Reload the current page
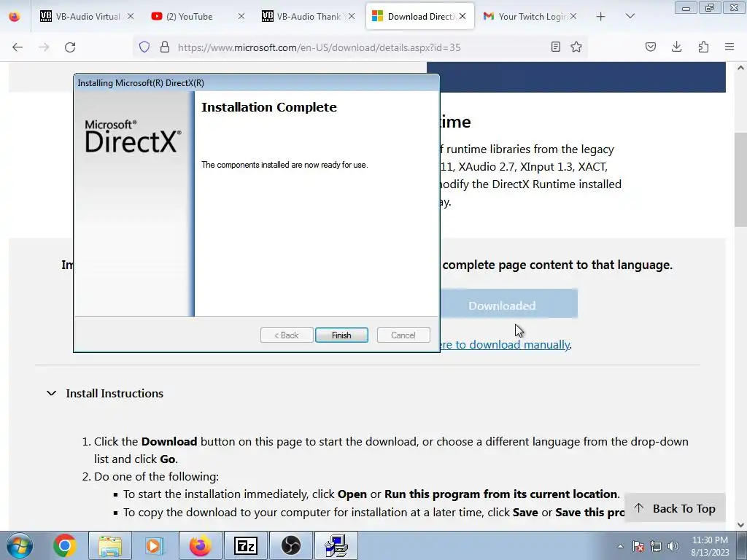The width and height of the screenshot is (747, 560). [x=70, y=47]
